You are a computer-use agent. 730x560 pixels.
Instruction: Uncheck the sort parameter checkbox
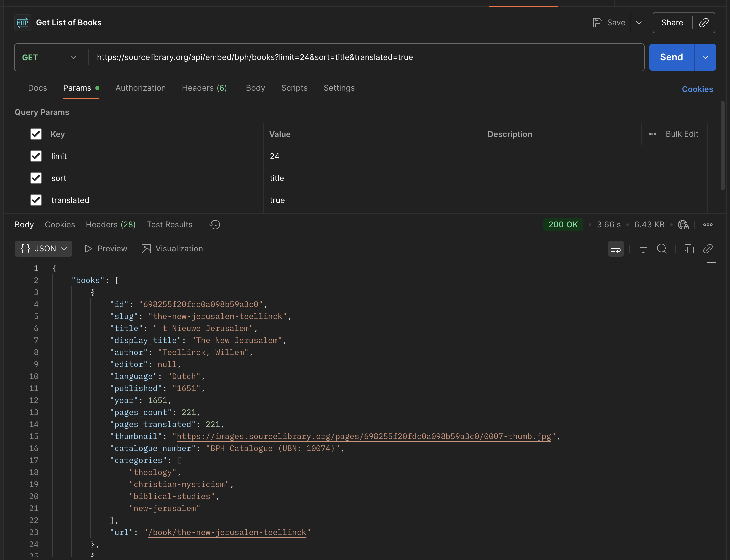pyautogui.click(x=36, y=178)
